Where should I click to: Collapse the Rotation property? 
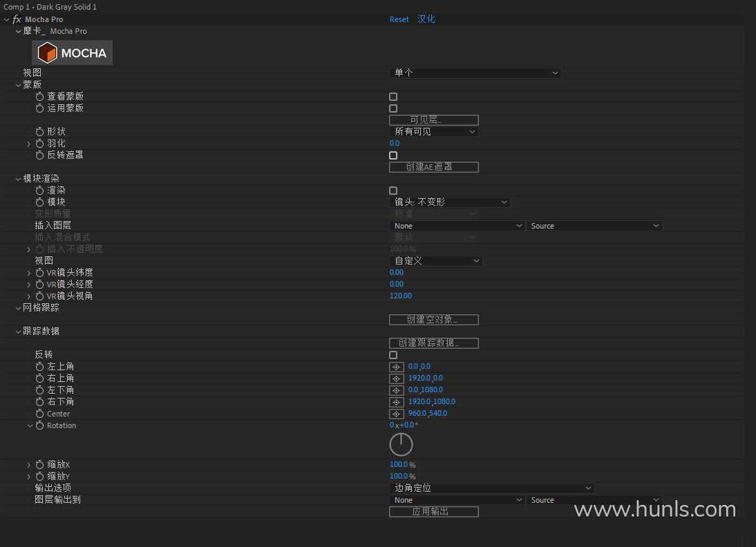point(30,425)
